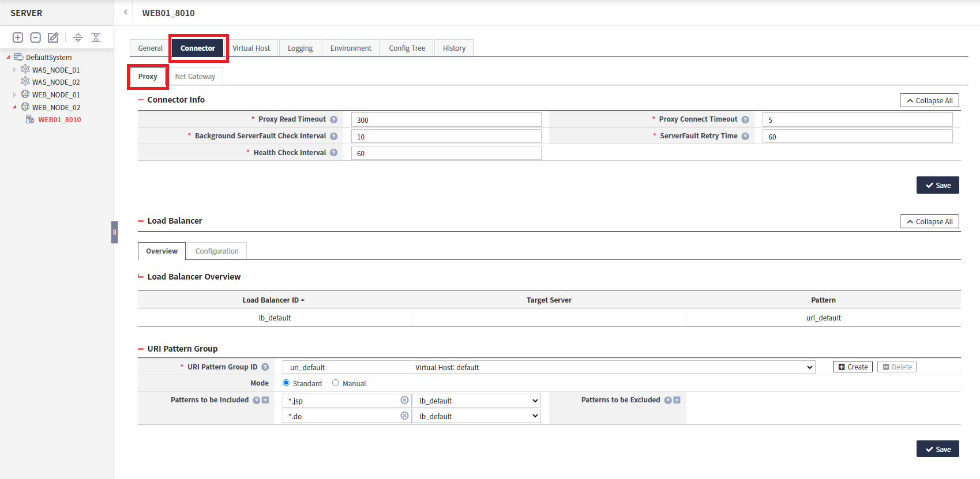Click Create URI pattern group button
This screenshot has width=980, height=479.
coord(853,367)
